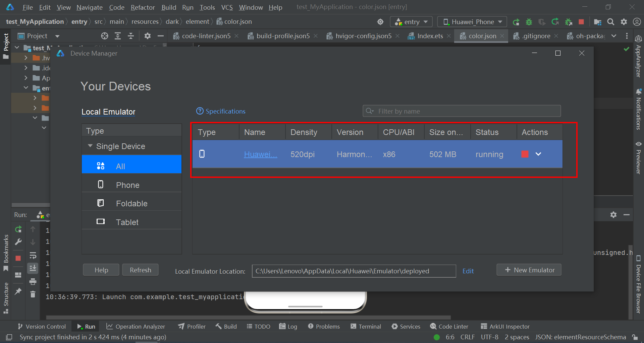This screenshot has height=343, width=644.
Task: Stop the running Huawei emulator
Action: pos(525,154)
